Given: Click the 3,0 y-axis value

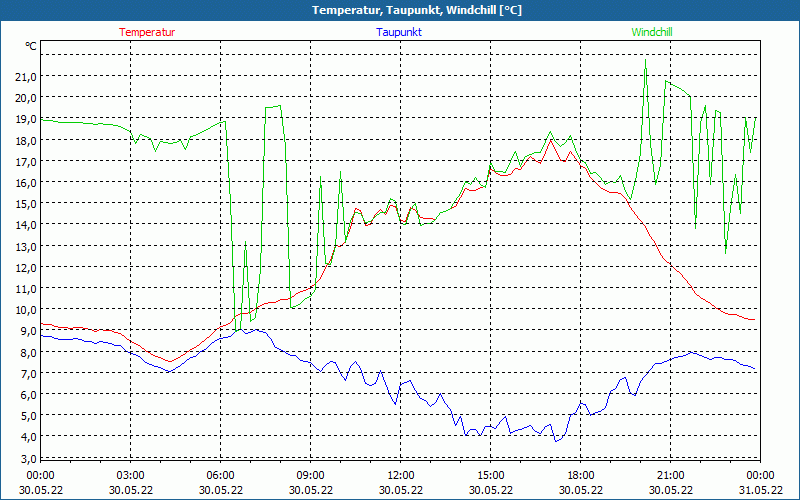Looking at the screenshot, I should pos(29,459).
